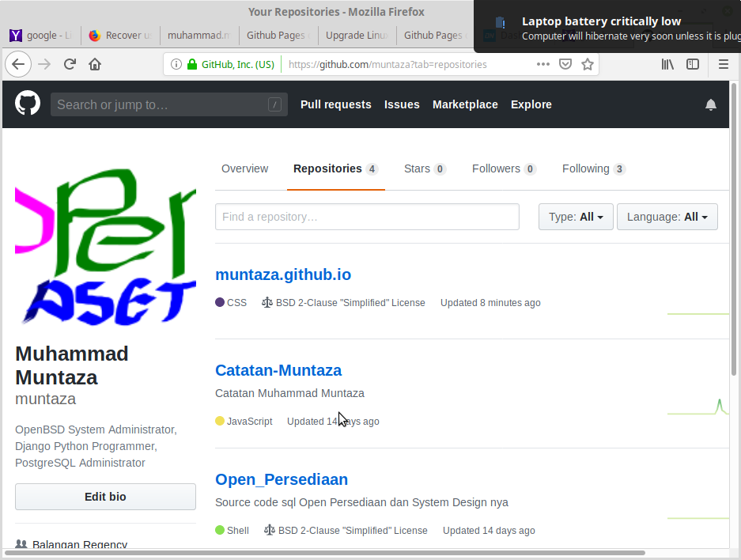741x560 pixels.
Task: Click the GitHub octocat logo
Action: pyautogui.click(x=28, y=104)
